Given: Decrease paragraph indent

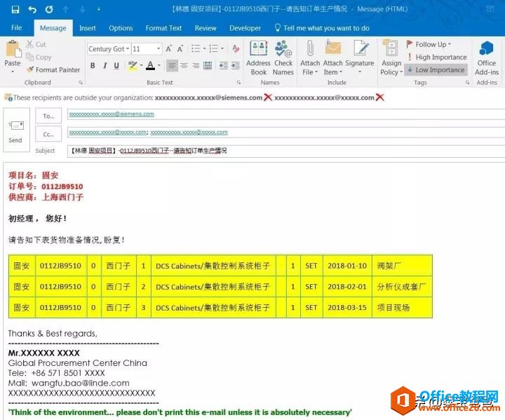Looking at the screenshot, I should coord(224,66).
